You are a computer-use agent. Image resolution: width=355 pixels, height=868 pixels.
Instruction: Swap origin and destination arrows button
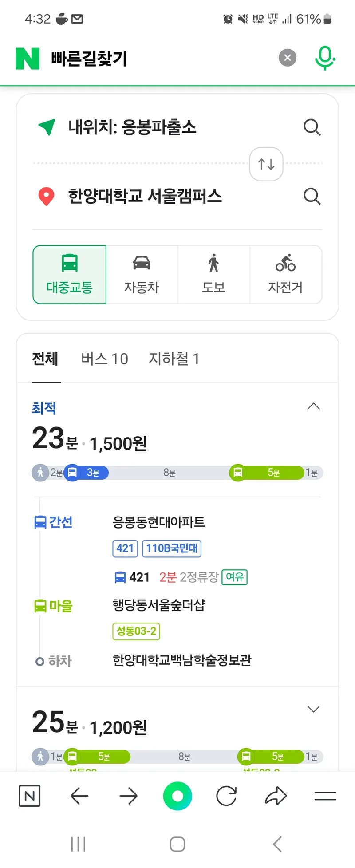coord(266,164)
